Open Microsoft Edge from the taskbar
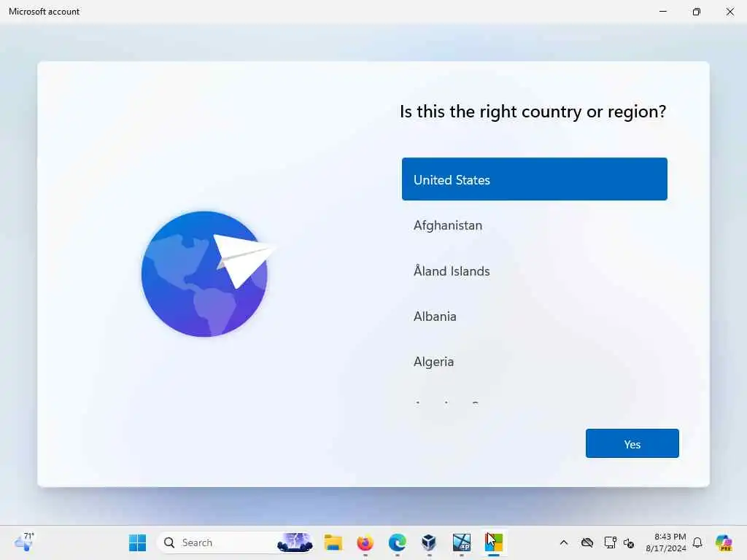747x560 pixels. pyautogui.click(x=398, y=542)
